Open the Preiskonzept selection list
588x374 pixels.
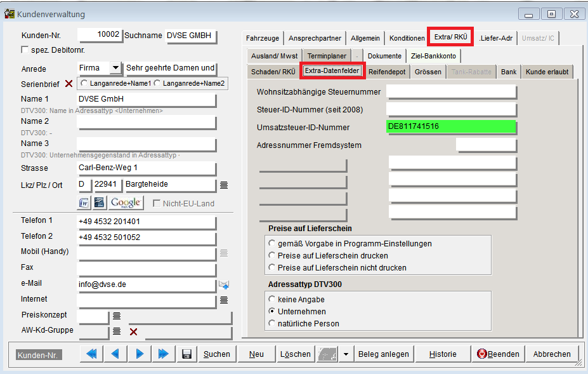click(x=117, y=315)
